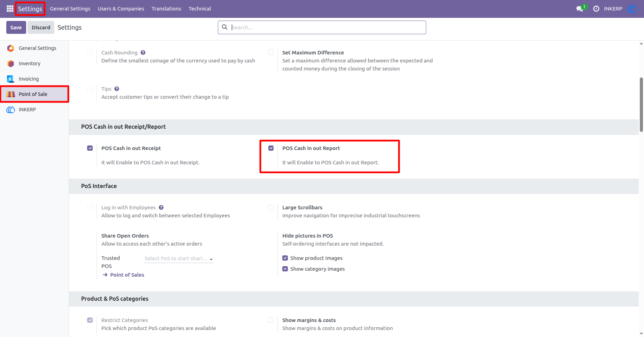Enable the Tips checkbox
Image resolution: width=644 pixels, height=337 pixels.
[90, 89]
